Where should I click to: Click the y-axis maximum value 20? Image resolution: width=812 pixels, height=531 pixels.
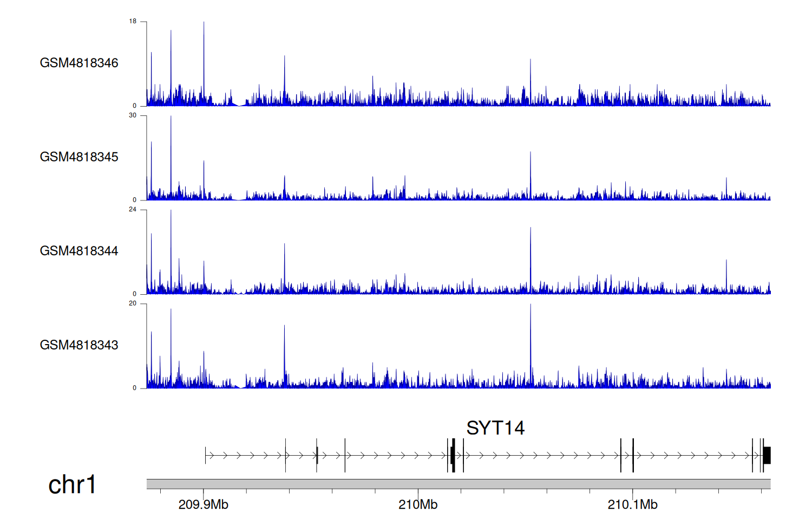click(133, 303)
